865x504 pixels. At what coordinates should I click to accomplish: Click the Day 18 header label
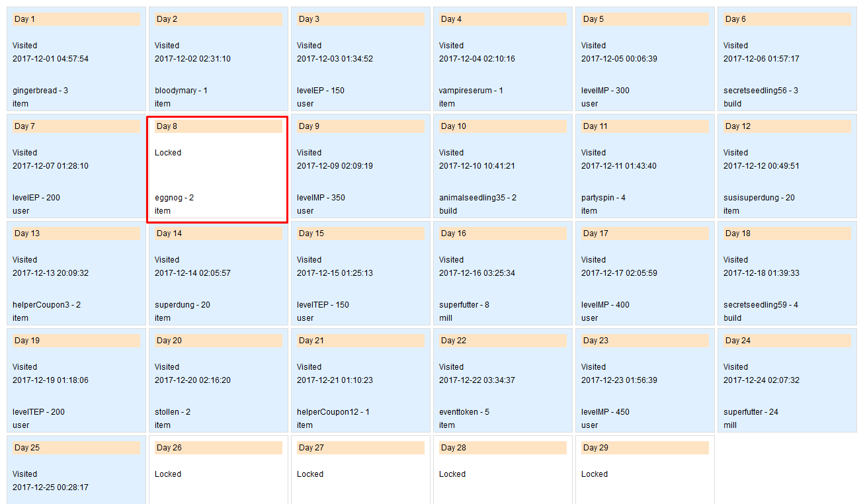pos(738,233)
